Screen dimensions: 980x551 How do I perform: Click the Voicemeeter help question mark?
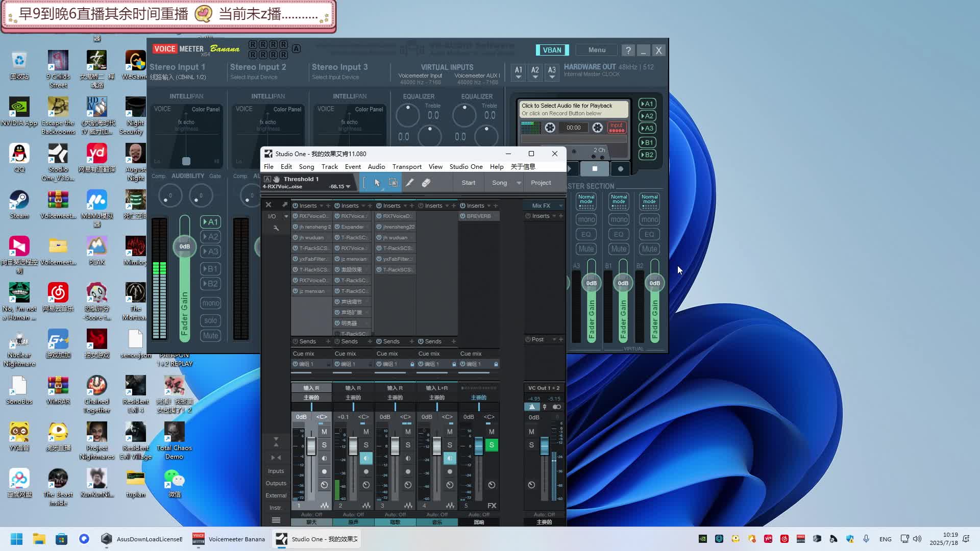click(628, 50)
